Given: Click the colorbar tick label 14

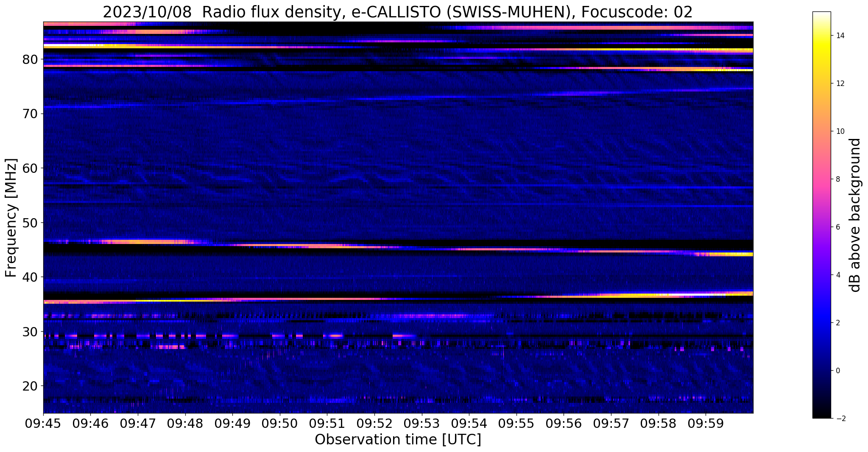Looking at the screenshot, I should 840,36.
